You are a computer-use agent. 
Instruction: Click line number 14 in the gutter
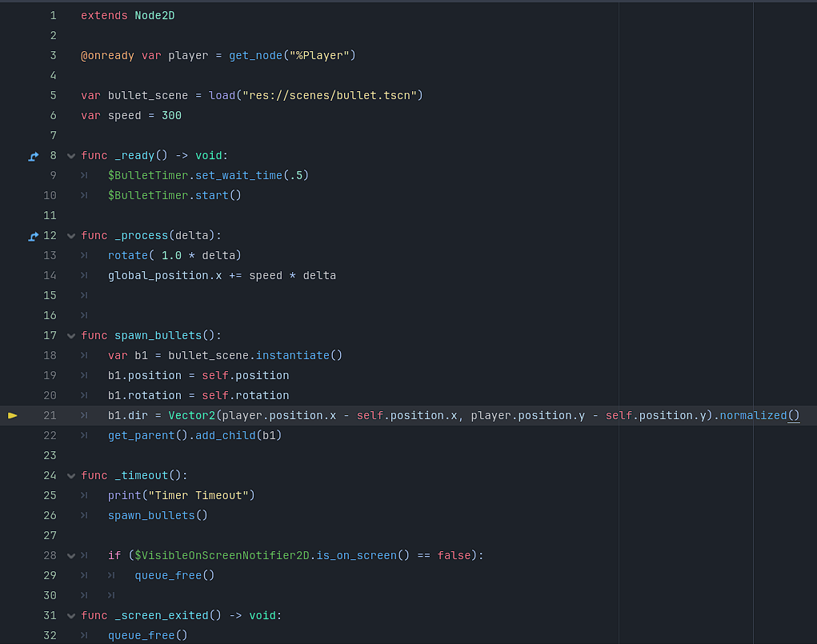coord(50,275)
